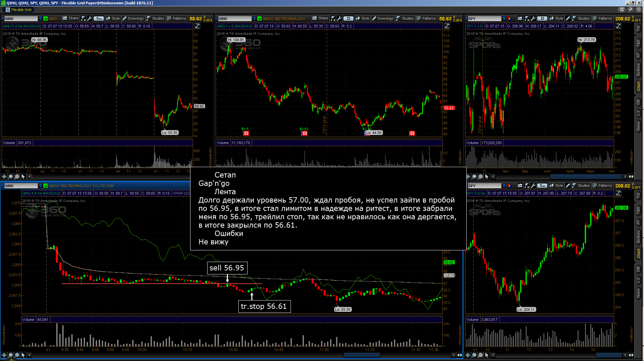Open Drawings menu in top-left QIHU chart

[x=133, y=19]
